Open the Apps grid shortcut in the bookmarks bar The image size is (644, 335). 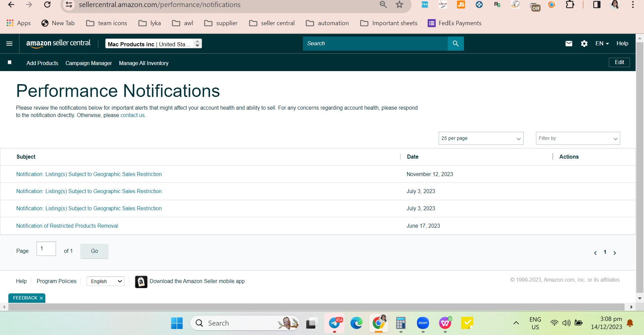19,23
